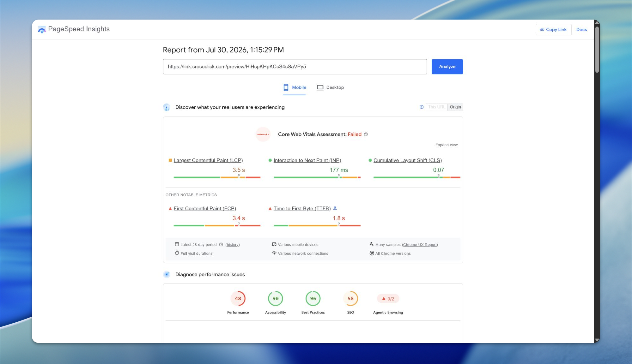This screenshot has height=364, width=632.
Task: Click the FCP value 3.4 s
Action: [x=239, y=218]
